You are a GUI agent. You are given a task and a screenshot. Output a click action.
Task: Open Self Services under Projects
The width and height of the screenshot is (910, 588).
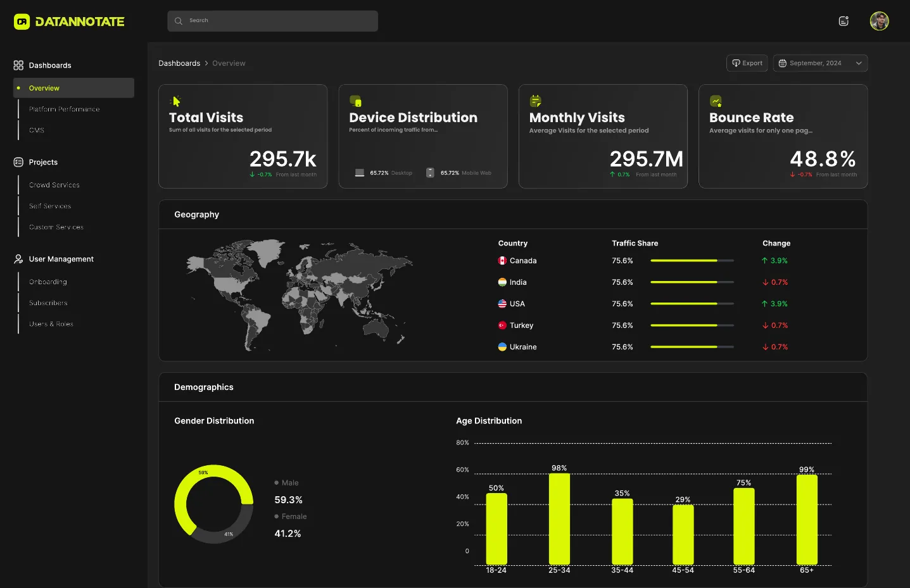[50, 206]
